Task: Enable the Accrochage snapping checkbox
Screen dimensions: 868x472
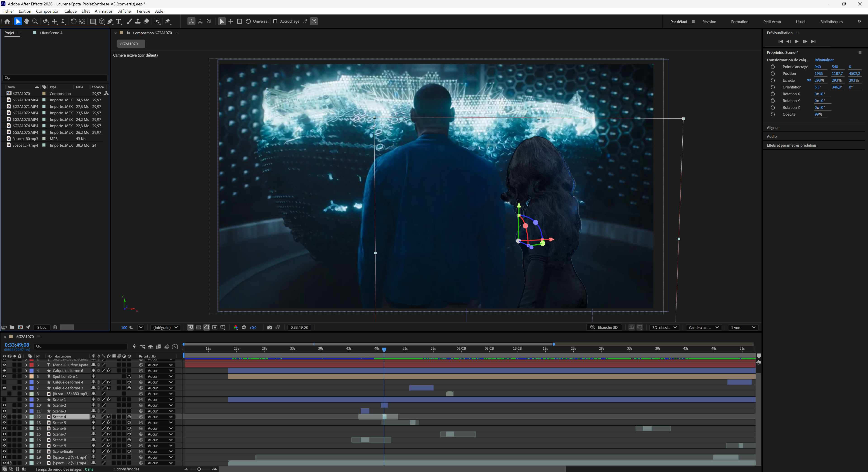Action: [275, 21]
